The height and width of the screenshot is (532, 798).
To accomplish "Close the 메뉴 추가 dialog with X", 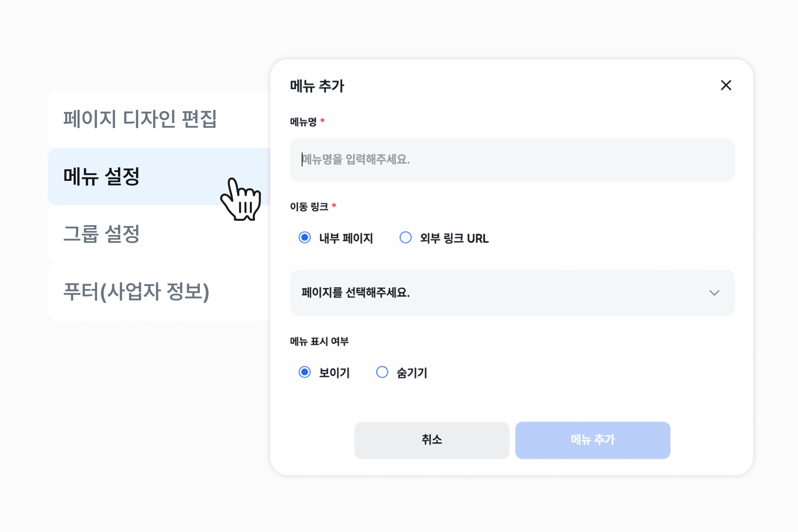I will pyautogui.click(x=726, y=85).
